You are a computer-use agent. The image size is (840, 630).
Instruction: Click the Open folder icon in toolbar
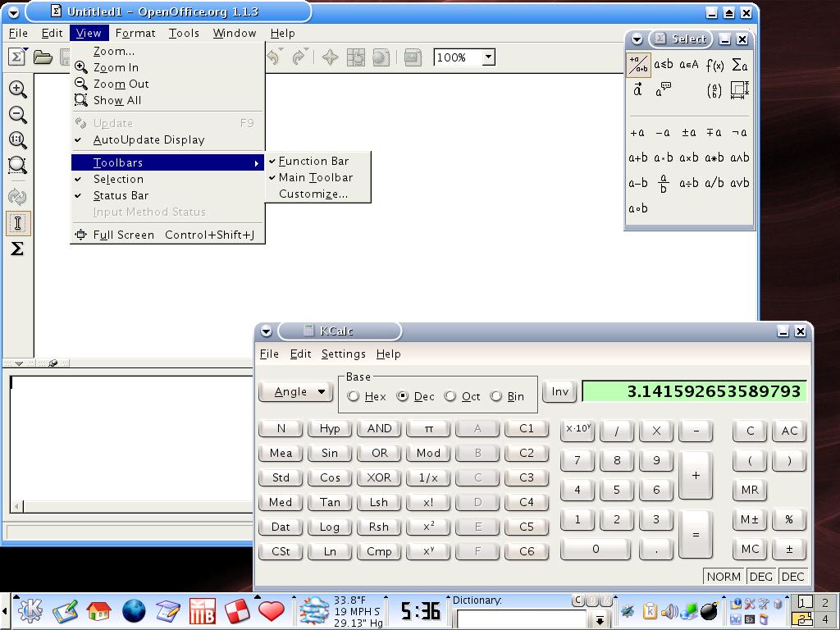[43, 57]
